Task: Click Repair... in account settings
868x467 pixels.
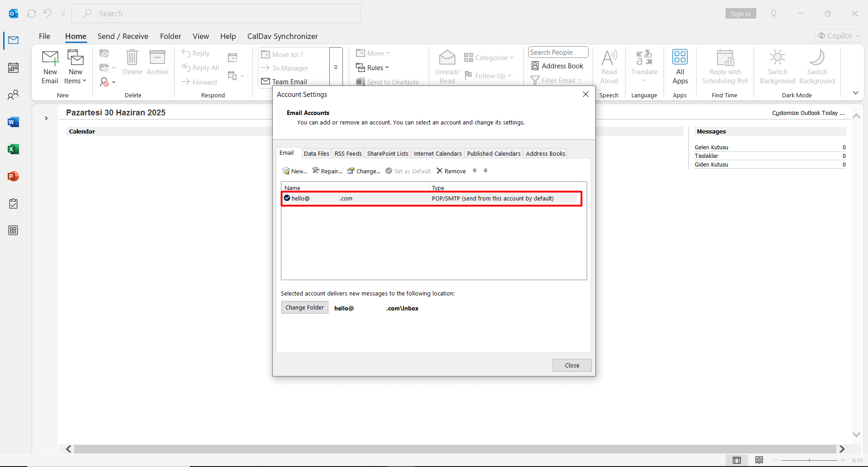Action: (327, 171)
